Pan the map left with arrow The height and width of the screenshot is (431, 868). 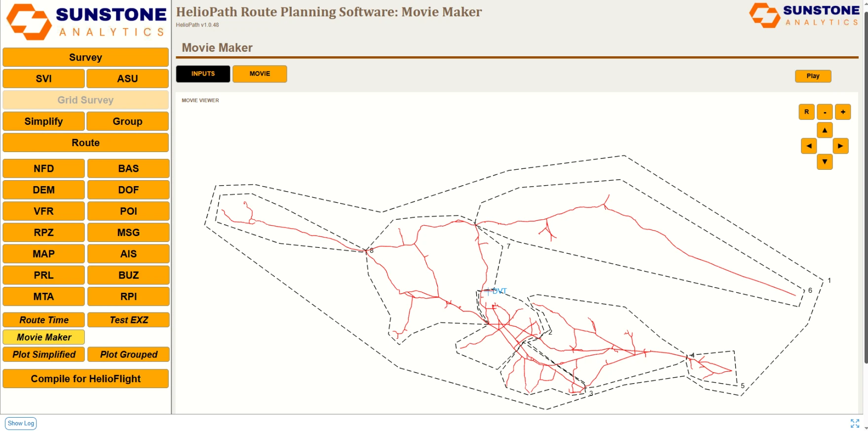[809, 146]
